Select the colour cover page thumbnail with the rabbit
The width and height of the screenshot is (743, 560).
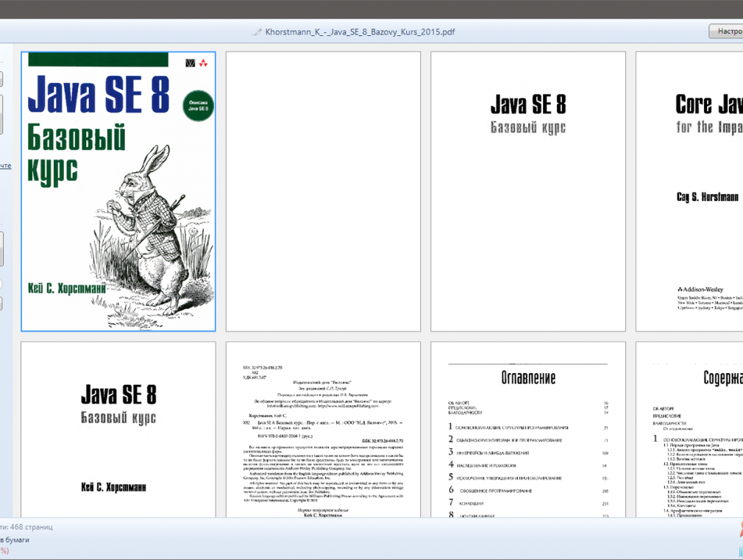[x=118, y=191]
